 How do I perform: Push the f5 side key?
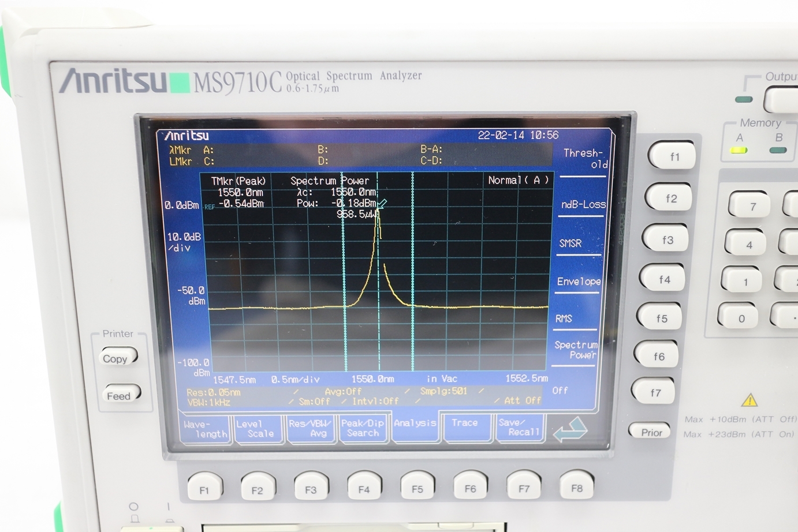point(661,318)
